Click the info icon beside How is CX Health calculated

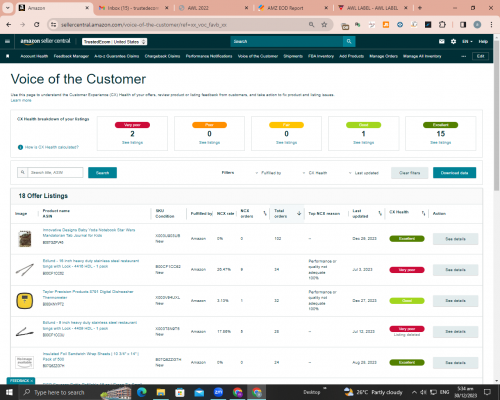pyautogui.click(x=20, y=147)
